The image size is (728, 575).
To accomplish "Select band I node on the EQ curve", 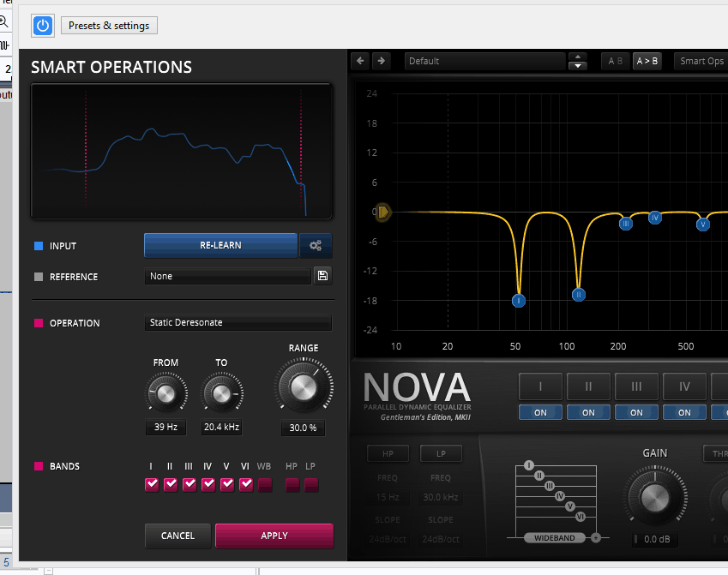I will point(519,301).
